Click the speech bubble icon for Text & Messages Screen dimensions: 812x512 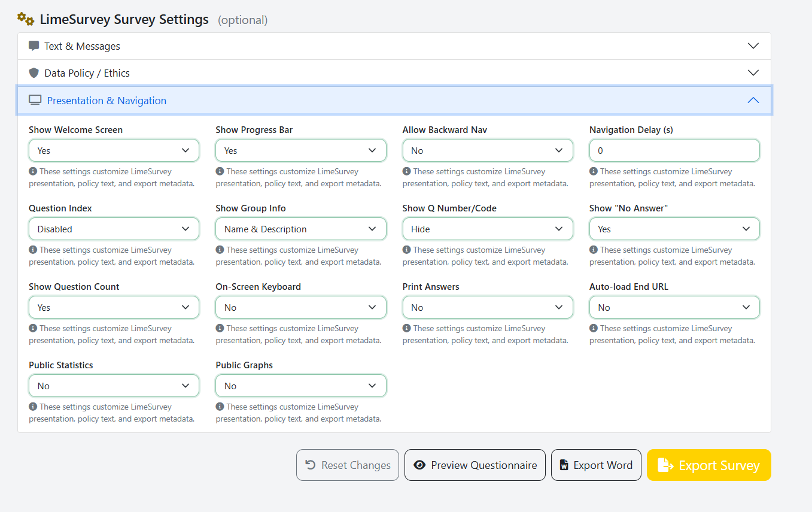pyautogui.click(x=34, y=46)
